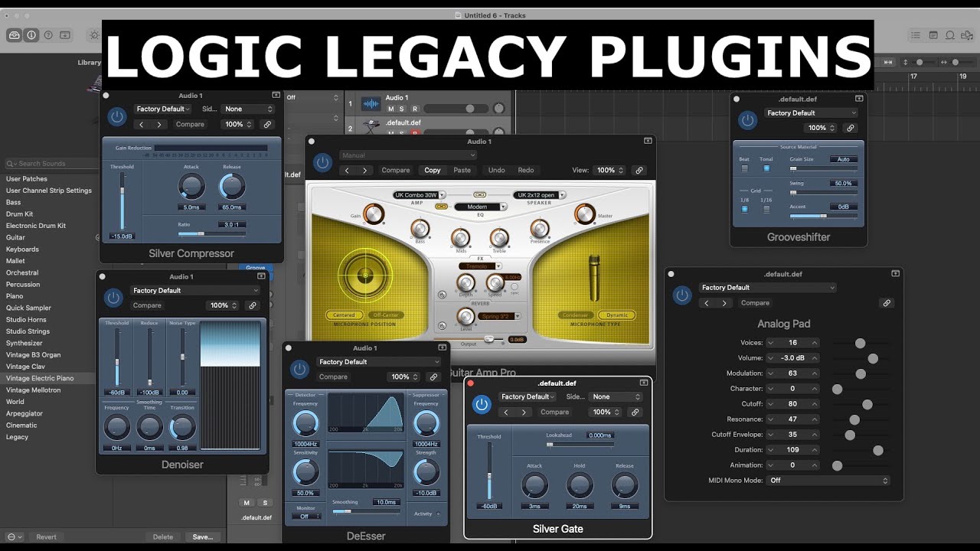The width and height of the screenshot is (980, 551).
Task: Click the link icon in Silver Compressor
Action: pyautogui.click(x=267, y=124)
